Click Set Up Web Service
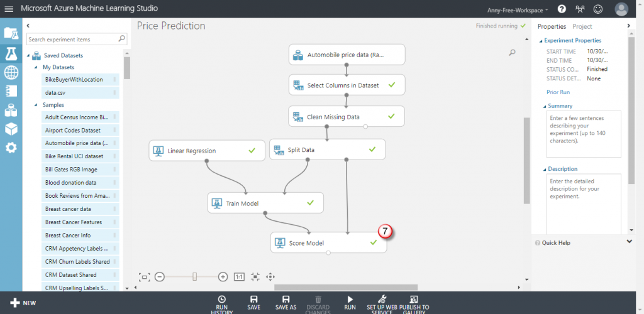 tap(382, 305)
